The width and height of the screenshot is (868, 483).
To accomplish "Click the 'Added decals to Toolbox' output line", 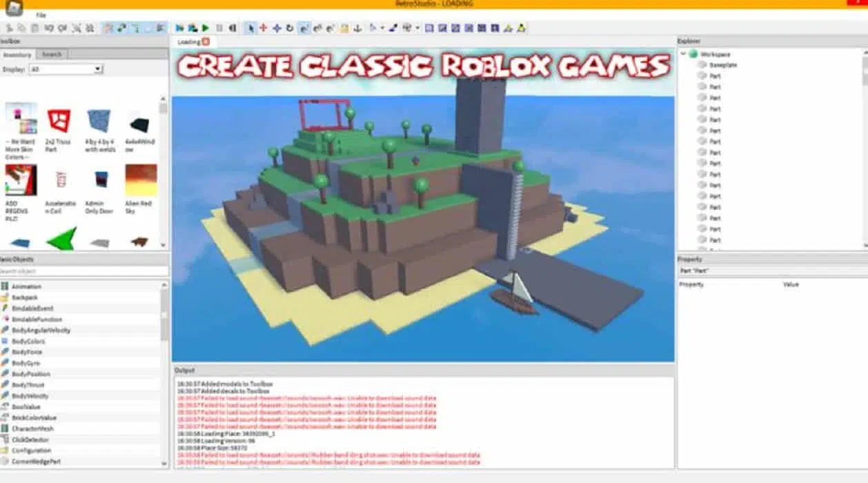I will [x=224, y=391].
